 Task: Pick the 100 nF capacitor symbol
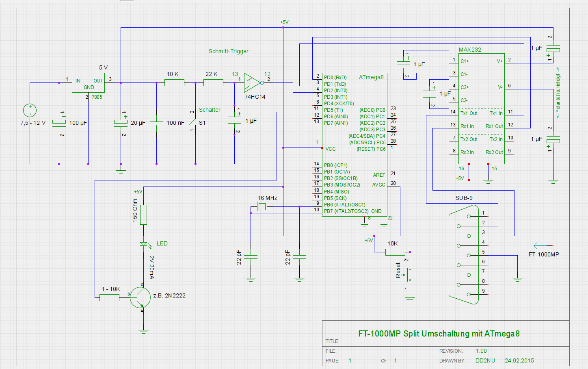tap(156, 123)
